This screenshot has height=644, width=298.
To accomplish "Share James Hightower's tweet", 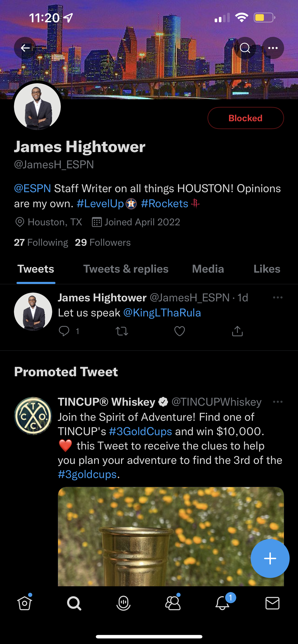I will (x=237, y=331).
